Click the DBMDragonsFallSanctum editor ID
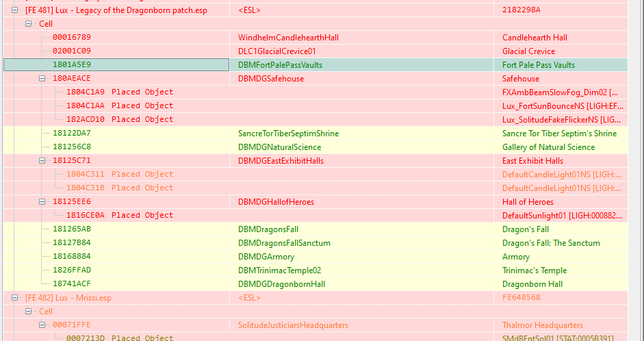 click(x=284, y=243)
